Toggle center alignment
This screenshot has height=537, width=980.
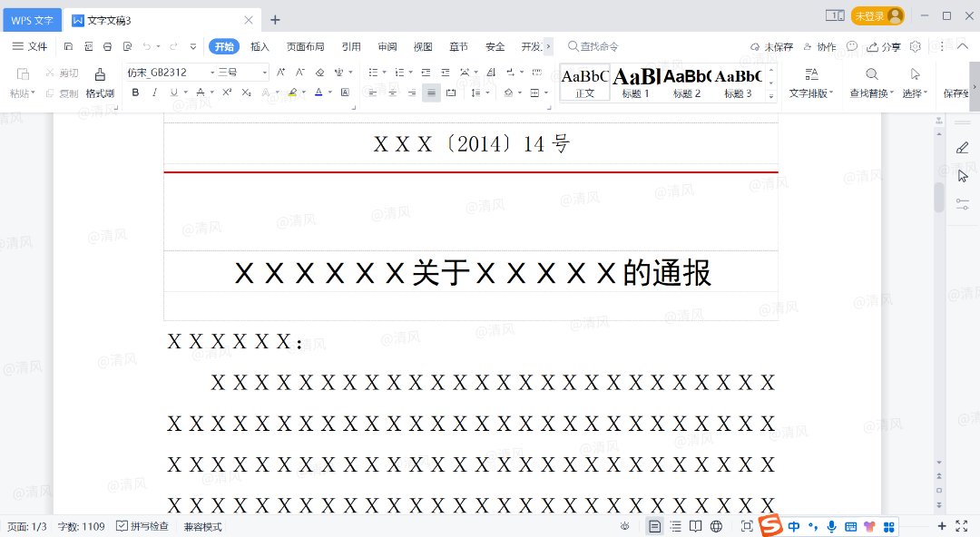coord(392,93)
